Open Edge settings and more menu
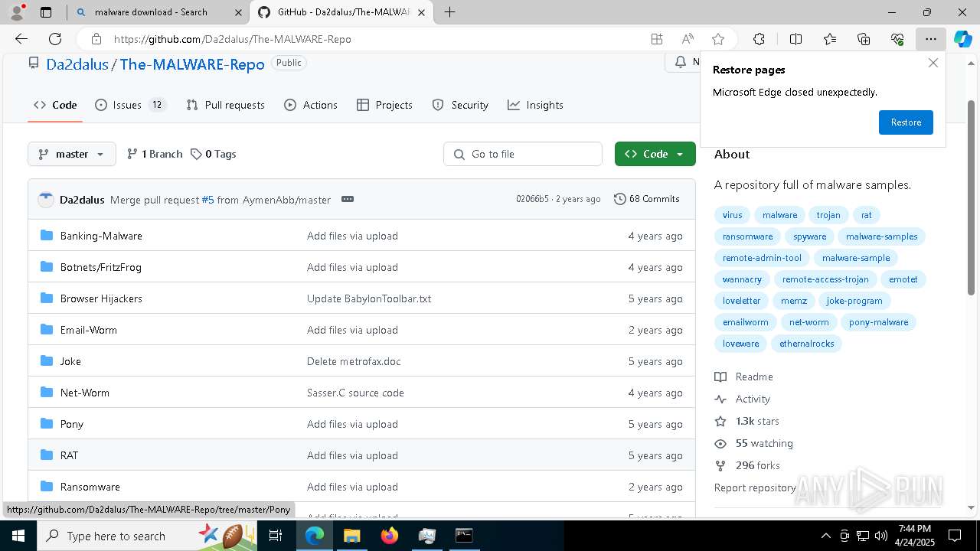980x551 pixels. point(931,39)
